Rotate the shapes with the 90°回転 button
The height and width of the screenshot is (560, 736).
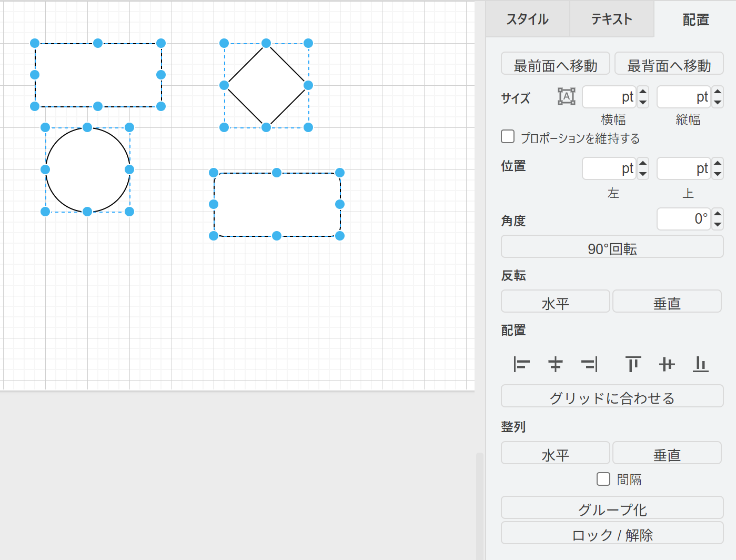point(612,246)
